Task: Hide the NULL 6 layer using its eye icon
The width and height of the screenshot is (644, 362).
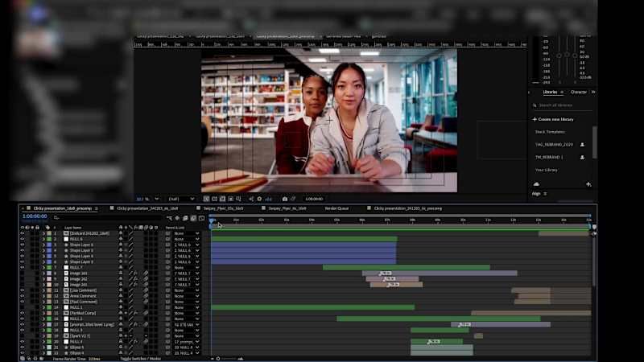Action: coord(23,239)
